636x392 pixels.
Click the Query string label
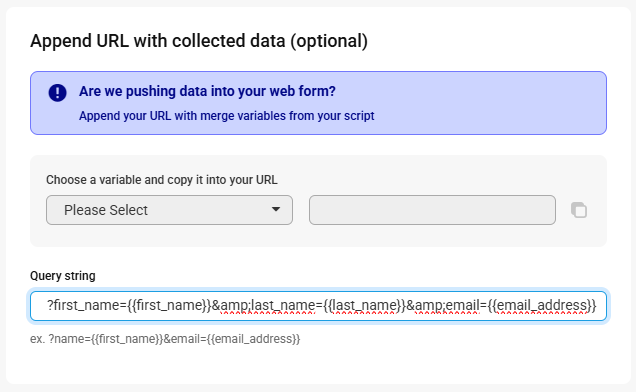click(63, 276)
